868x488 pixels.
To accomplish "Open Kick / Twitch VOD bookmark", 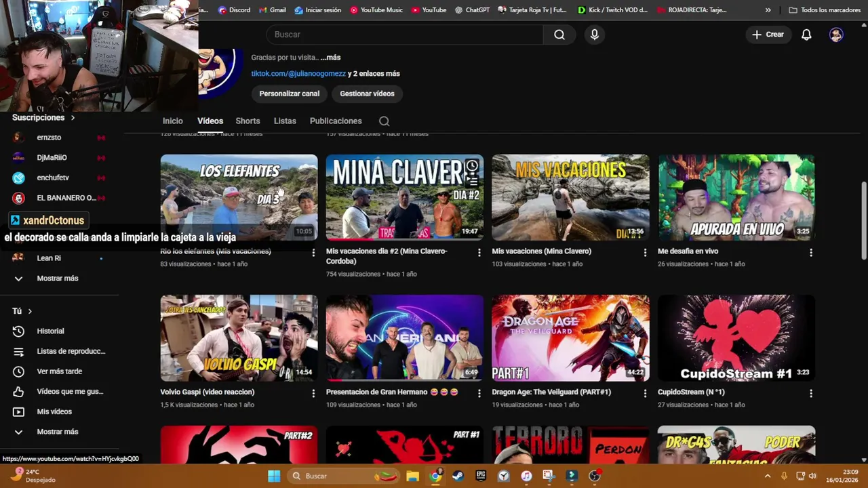I will pos(613,10).
